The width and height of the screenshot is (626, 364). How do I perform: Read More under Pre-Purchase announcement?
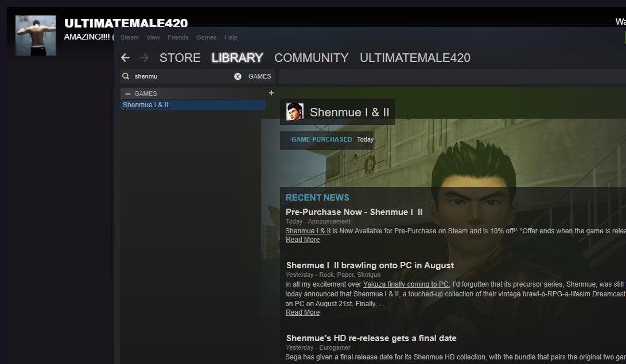(302, 240)
